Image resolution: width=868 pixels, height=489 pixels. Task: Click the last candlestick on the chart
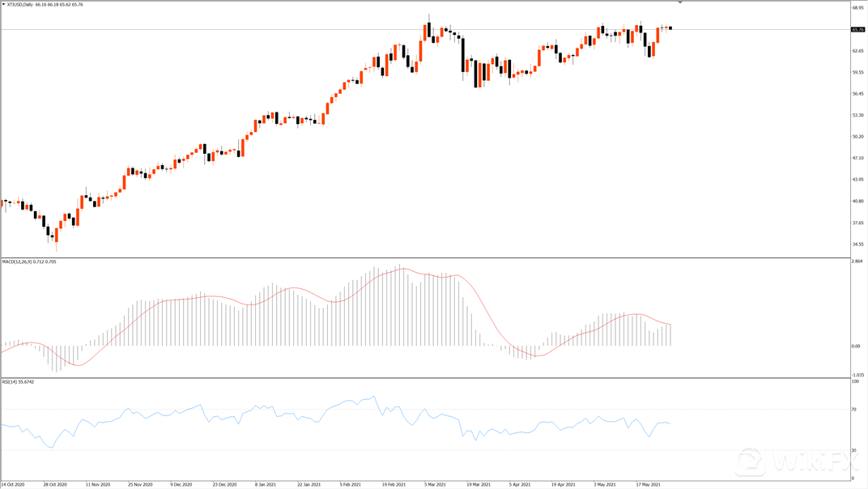pyautogui.click(x=670, y=28)
